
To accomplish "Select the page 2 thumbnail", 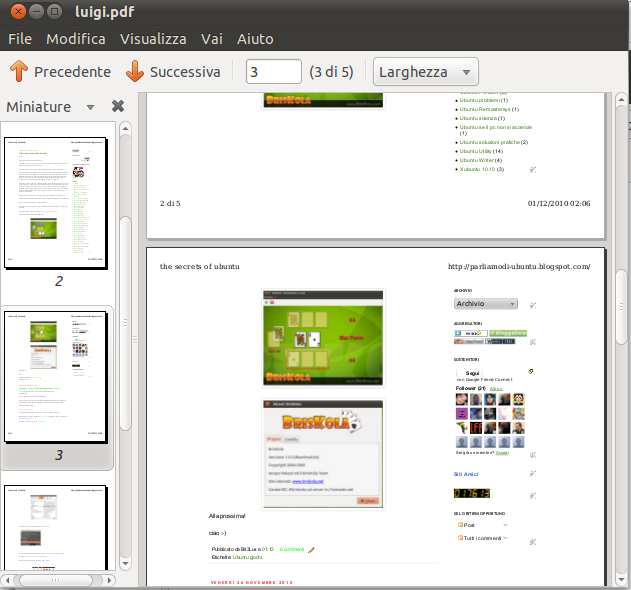I will (x=56, y=203).
